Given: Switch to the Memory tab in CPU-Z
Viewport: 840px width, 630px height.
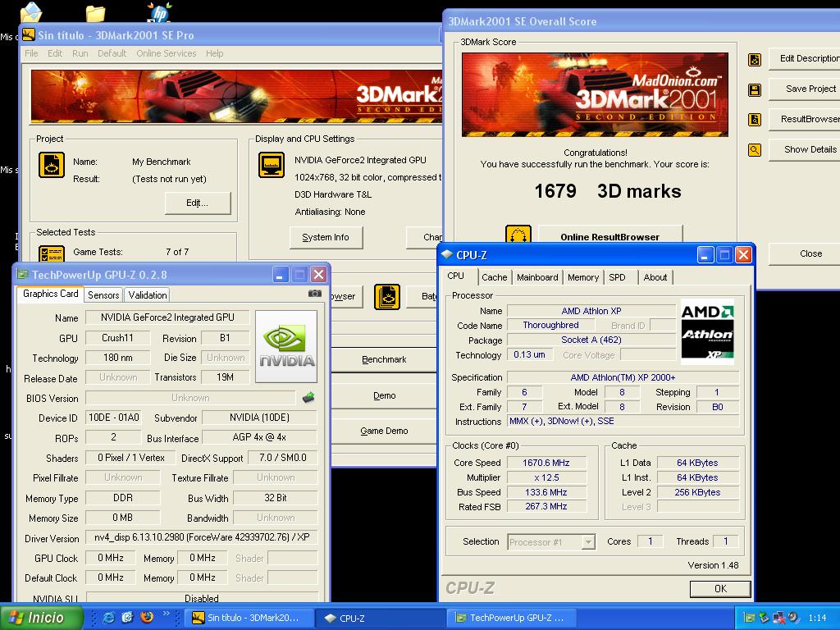Looking at the screenshot, I should click(x=583, y=277).
